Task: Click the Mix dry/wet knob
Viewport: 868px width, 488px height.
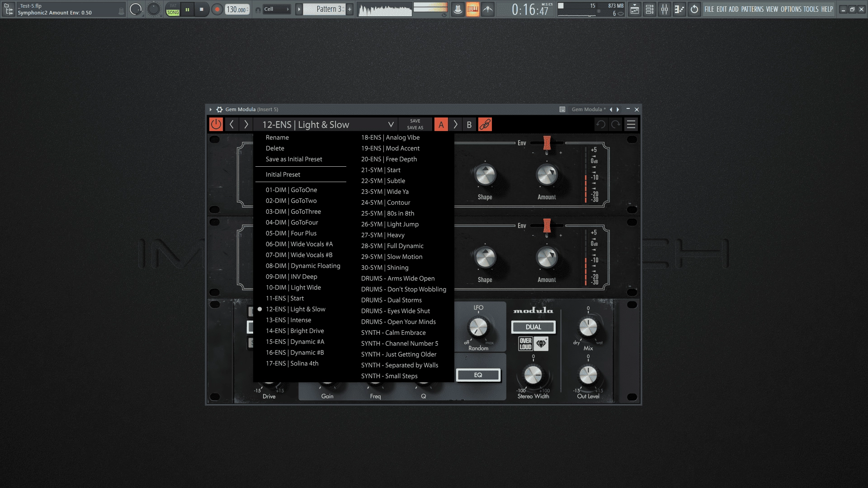Action: click(x=588, y=327)
